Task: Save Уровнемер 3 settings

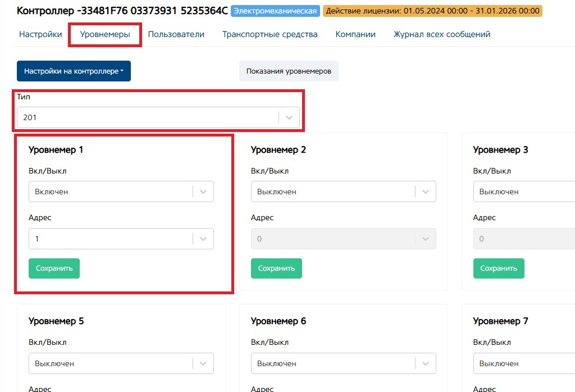Action: [x=499, y=268]
